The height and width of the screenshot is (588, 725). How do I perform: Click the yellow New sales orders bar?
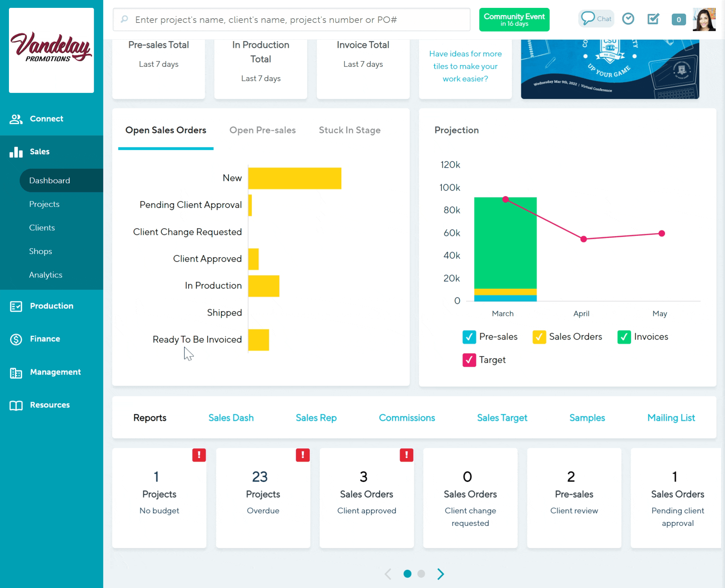295,178
